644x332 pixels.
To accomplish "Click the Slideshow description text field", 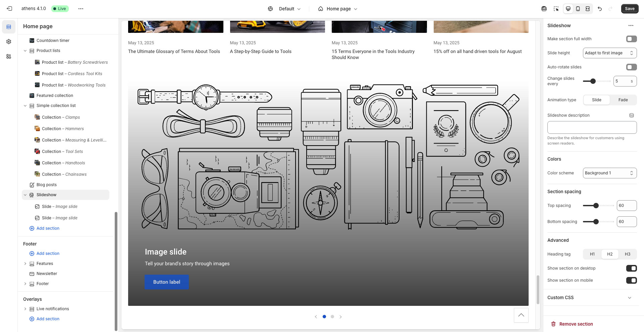I will (x=592, y=127).
